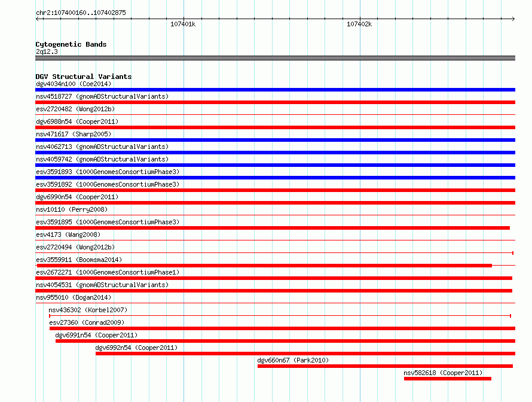The height and width of the screenshot is (402, 532).
Task: Open nsv582618 (Cooper2011) label
Action: [443, 373]
